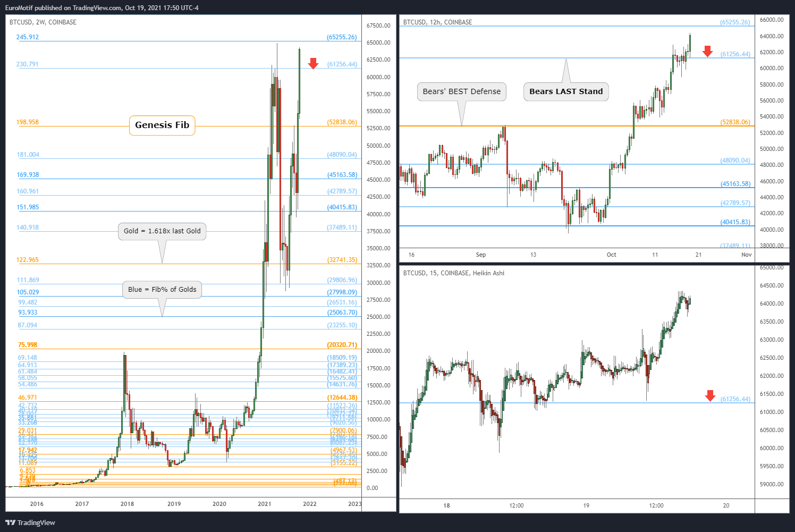The width and height of the screenshot is (795, 532).
Task: Click red down arrow in 12h chart
Action: pyautogui.click(x=707, y=52)
